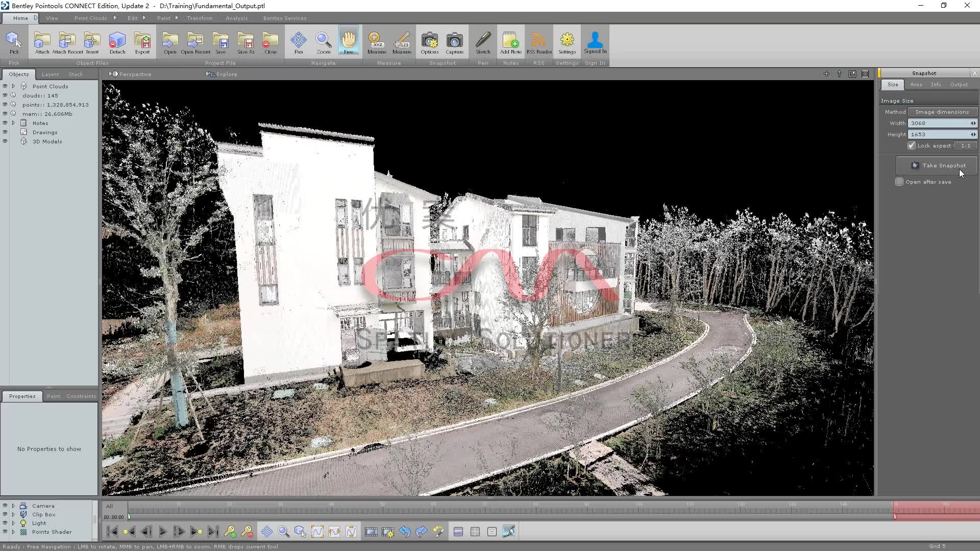Select the Sketch pen tool
This screenshot has width=980, height=551.
[x=483, y=43]
